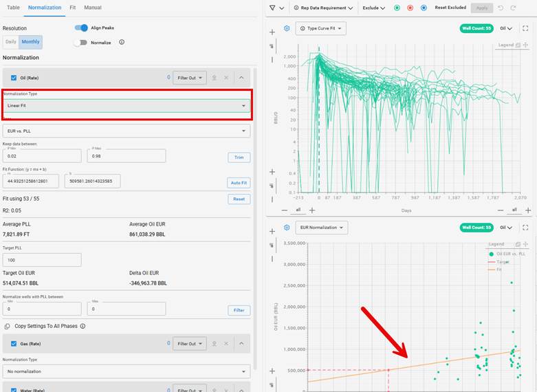Screen dimensions: 537x392
Task: Click the Trim button
Action: (239, 157)
